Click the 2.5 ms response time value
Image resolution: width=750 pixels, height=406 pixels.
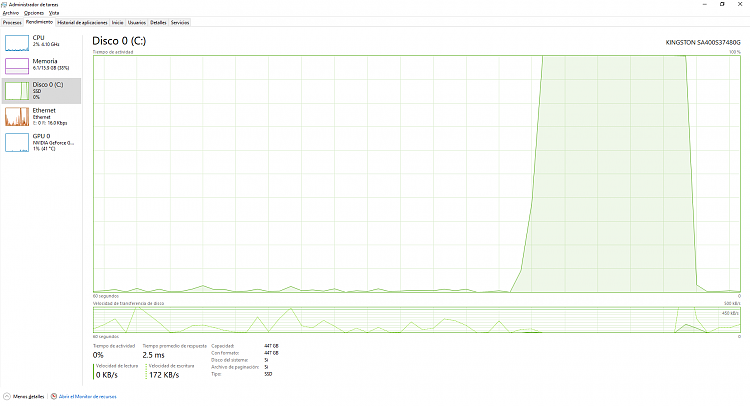tap(153, 355)
